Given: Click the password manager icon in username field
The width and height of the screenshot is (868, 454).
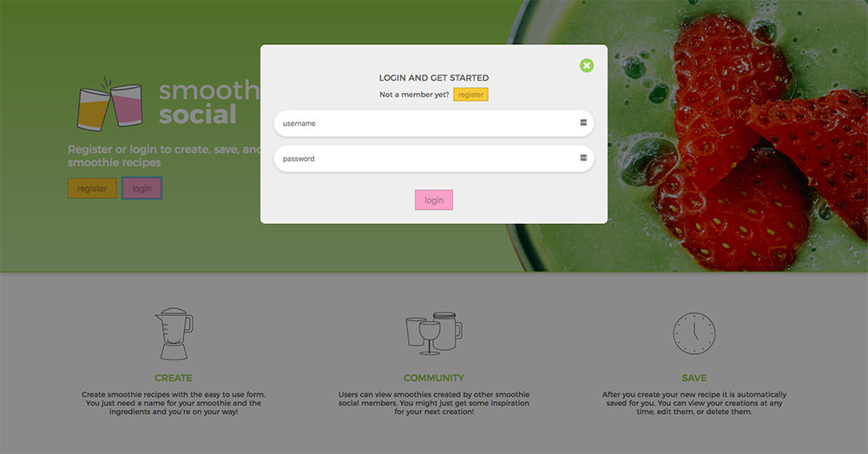Looking at the screenshot, I should 583,122.
